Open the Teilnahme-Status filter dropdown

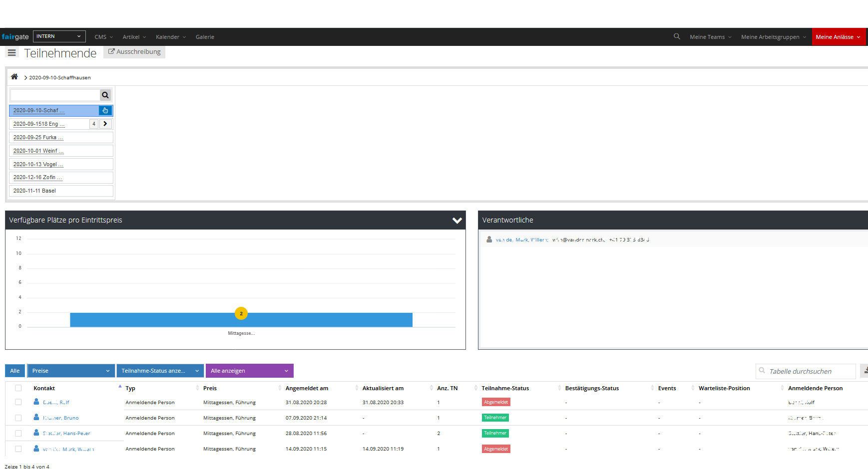tap(160, 371)
